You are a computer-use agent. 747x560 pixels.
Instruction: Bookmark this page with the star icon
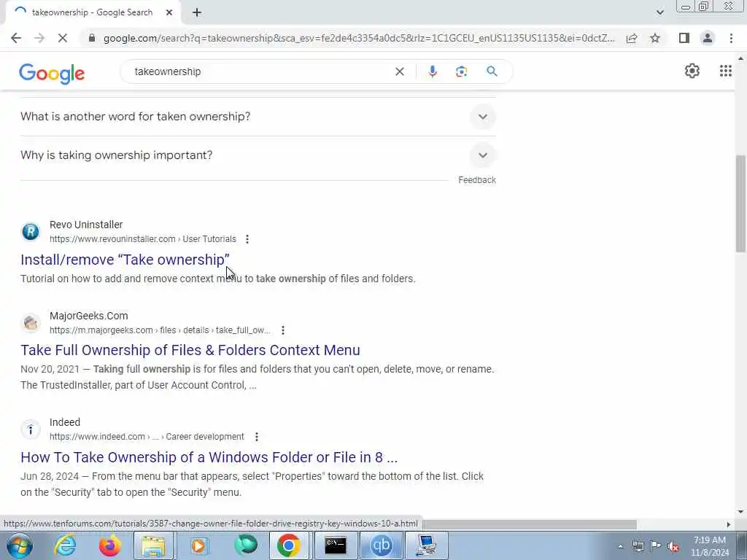(655, 38)
